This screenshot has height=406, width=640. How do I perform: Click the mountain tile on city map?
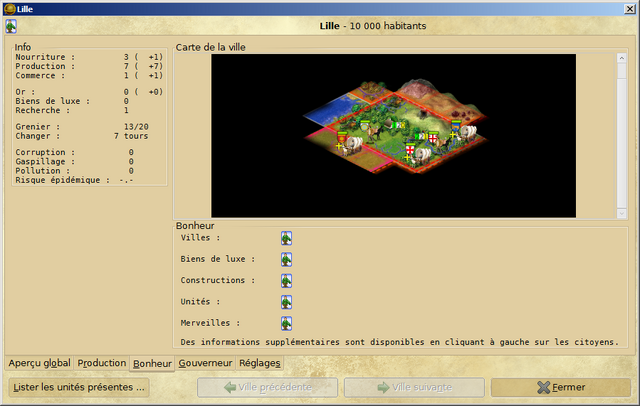tap(422, 89)
